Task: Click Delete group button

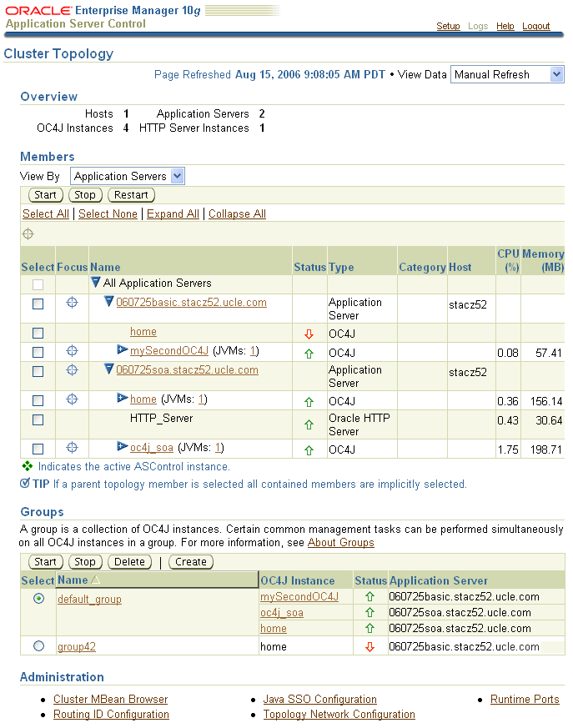Action: pyautogui.click(x=129, y=562)
